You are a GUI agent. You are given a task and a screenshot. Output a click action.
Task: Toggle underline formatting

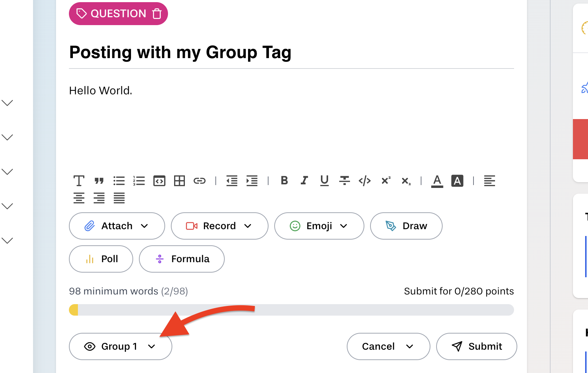pyautogui.click(x=325, y=180)
